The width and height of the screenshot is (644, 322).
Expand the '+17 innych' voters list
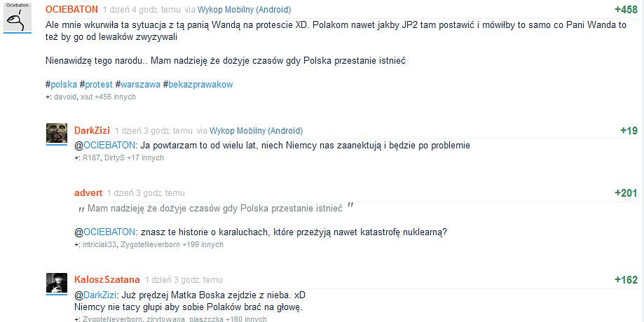(145, 158)
